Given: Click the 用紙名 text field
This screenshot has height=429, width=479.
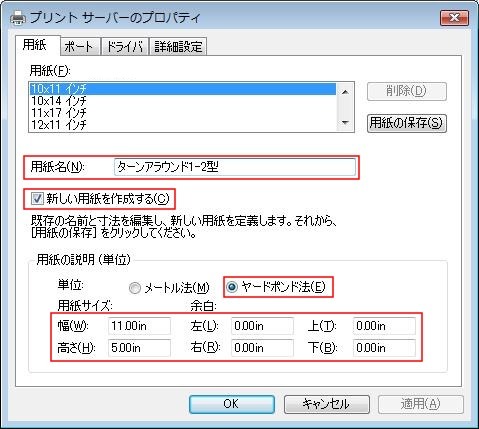Looking at the screenshot, I should pyautogui.click(x=235, y=167).
